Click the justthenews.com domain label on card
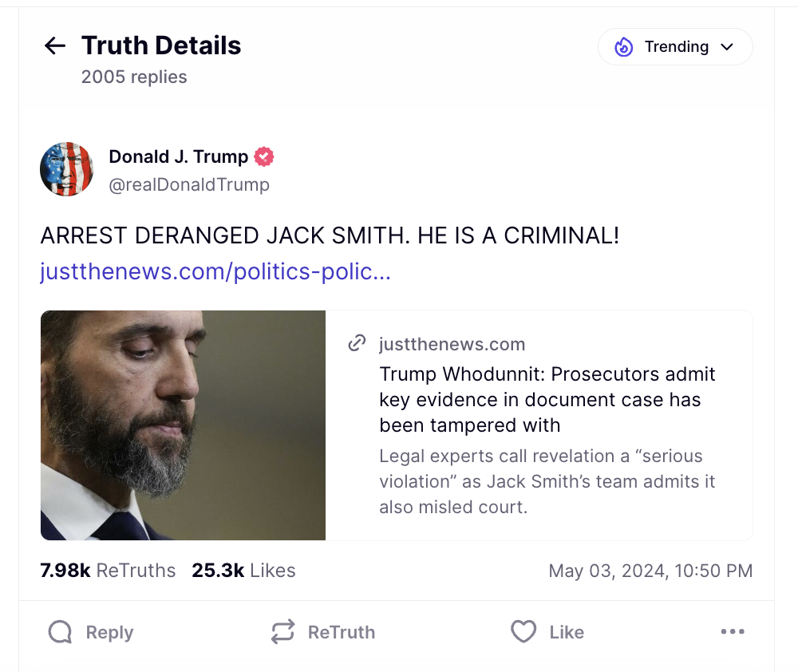 [x=452, y=343]
